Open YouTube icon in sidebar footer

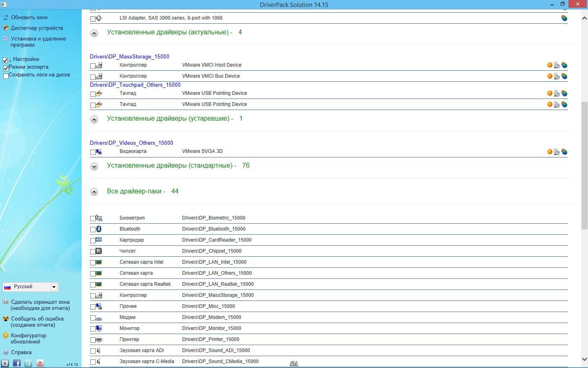tap(40, 363)
